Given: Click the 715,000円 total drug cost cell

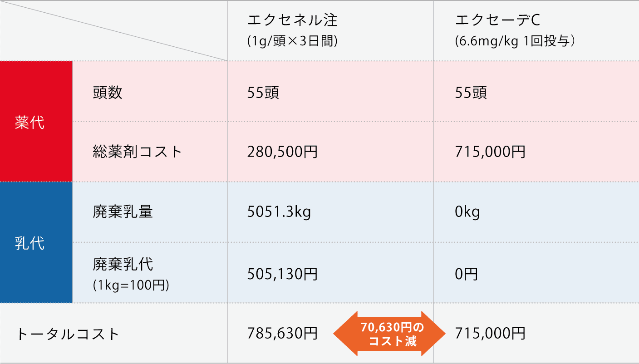Looking at the screenshot, I should point(490,152).
